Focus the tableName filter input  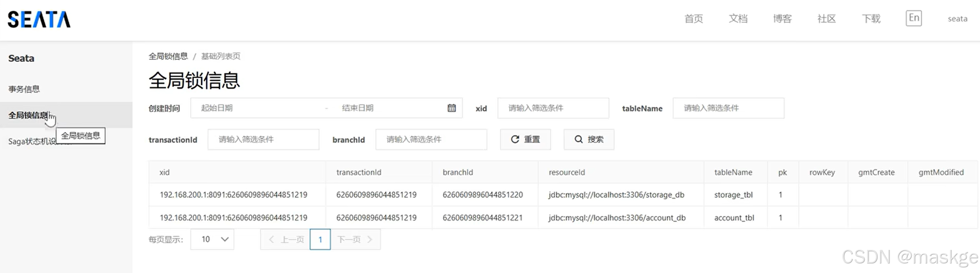[728, 108]
